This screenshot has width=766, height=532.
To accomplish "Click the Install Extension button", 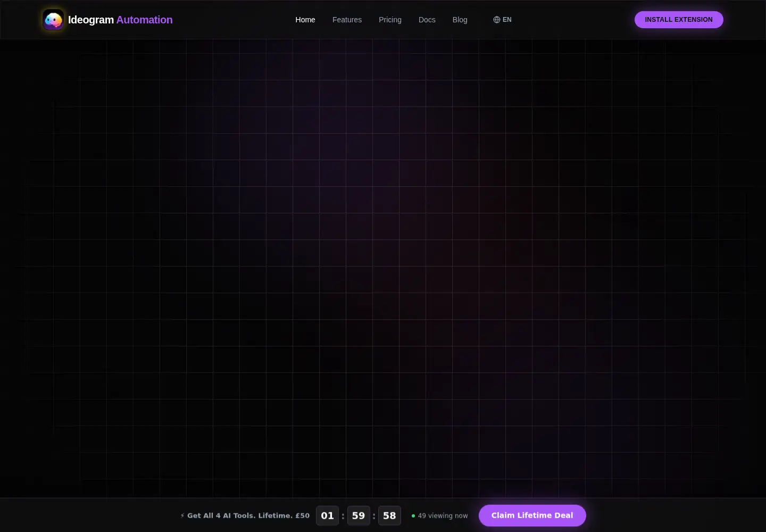I will click(x=679, y=20).
